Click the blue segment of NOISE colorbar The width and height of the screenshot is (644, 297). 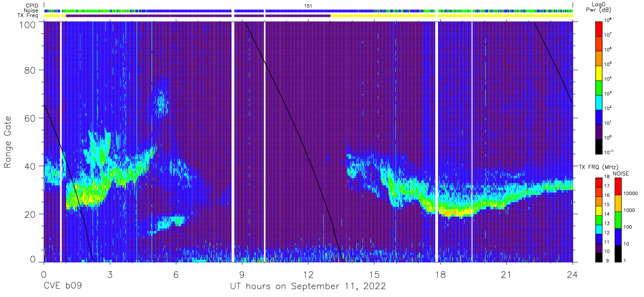pos(619,236)
